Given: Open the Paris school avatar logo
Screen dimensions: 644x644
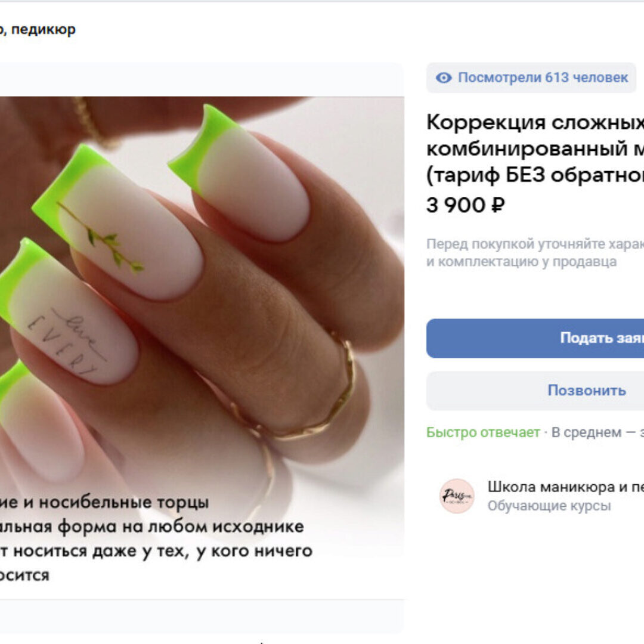Looking at the screenshot, I should [x=457, y=496].
